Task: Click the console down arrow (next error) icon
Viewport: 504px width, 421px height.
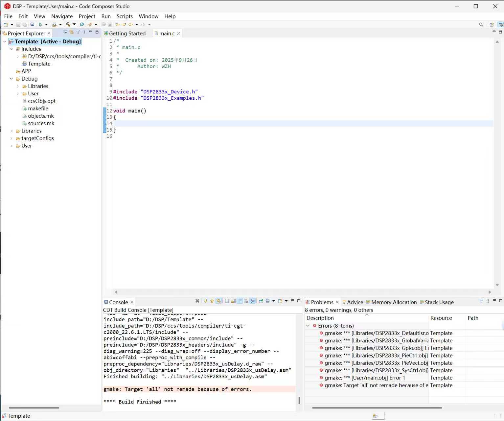Action: coord(206,301)
